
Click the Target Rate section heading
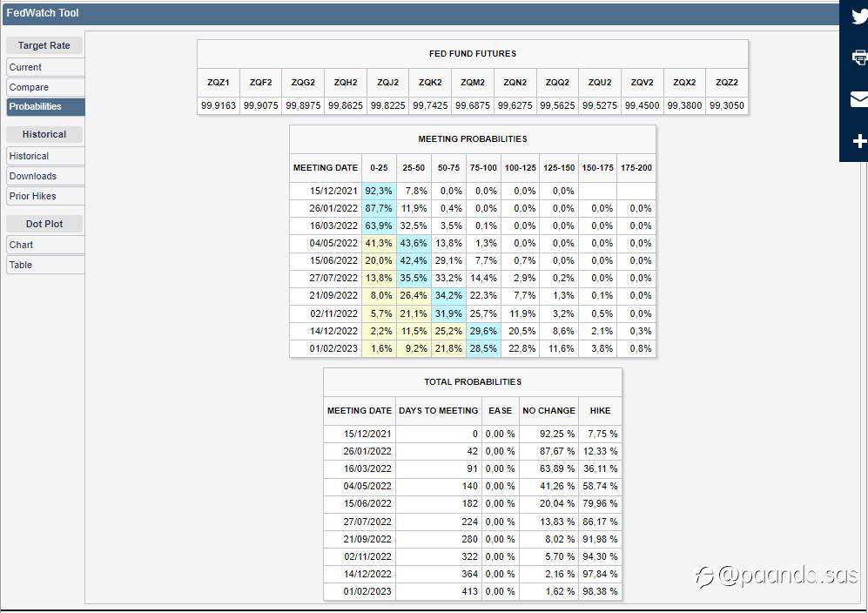pyautogui.click(x=44, y=45)
